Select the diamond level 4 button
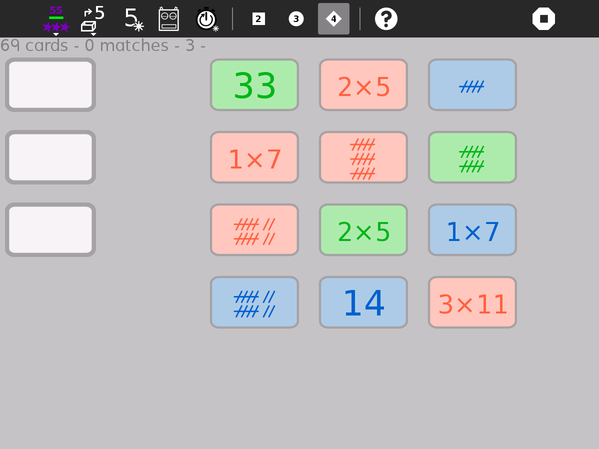599x449 pixels. (x=333, y=19)
